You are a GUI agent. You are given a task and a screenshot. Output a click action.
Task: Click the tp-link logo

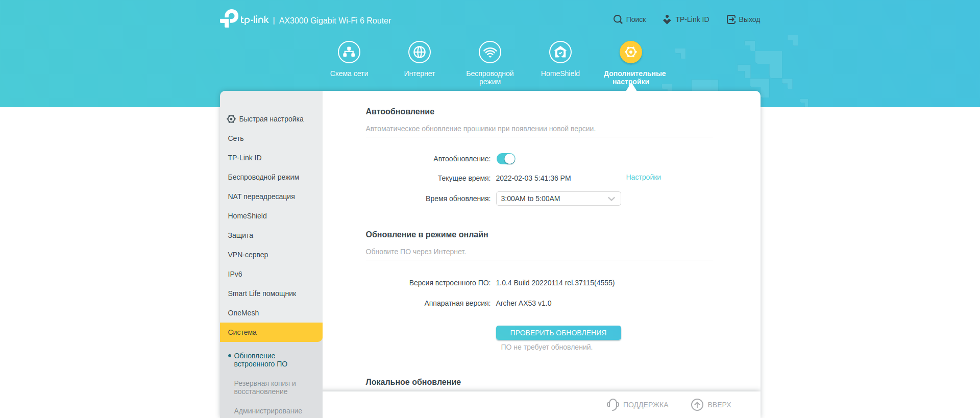click(x=244, y=19)
